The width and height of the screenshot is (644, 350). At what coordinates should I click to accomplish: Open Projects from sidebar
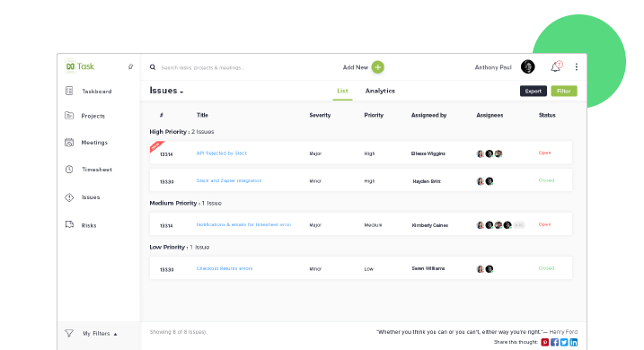[x=93, y=116]
